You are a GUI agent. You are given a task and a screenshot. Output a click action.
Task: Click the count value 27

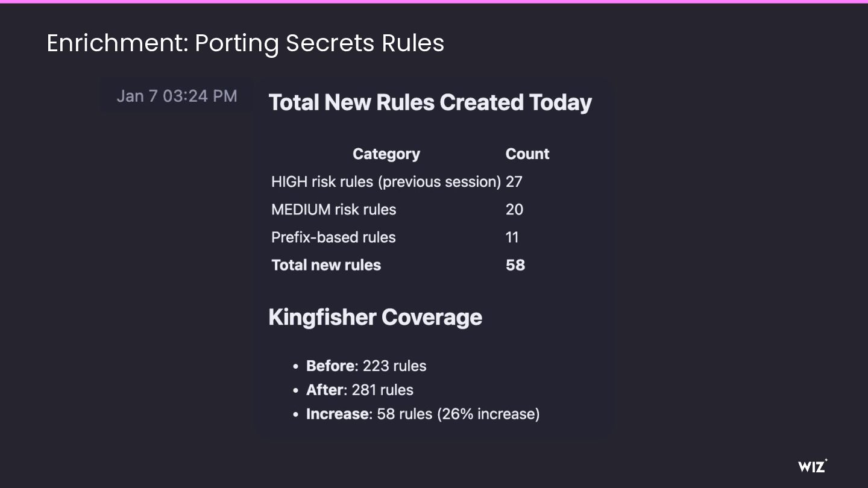pyautogui.click(x=514, y=182)
